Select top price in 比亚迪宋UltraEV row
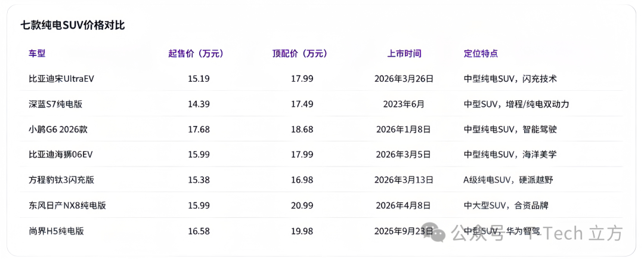Viewport: 644px width, 259px height. coord(302,79)
